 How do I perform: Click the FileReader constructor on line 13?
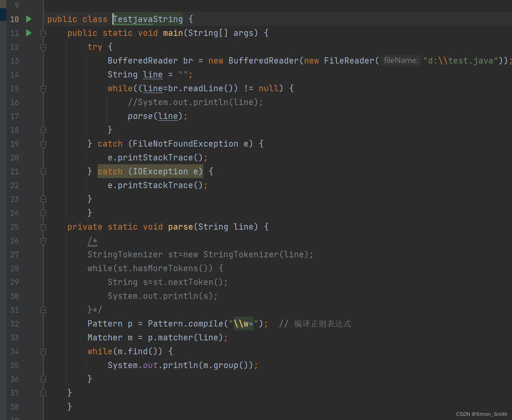point(349,61)
